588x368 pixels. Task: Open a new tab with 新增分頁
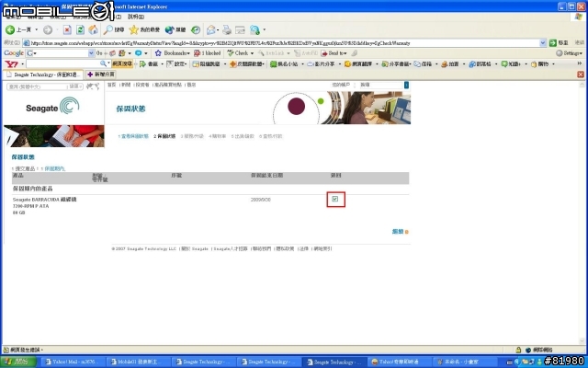tap(100, 75)
